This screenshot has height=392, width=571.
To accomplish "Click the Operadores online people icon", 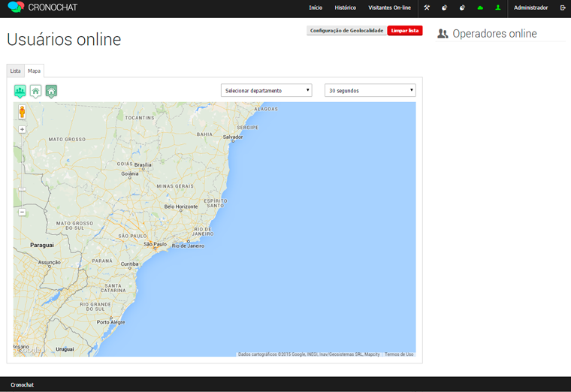I will point(443,34).
